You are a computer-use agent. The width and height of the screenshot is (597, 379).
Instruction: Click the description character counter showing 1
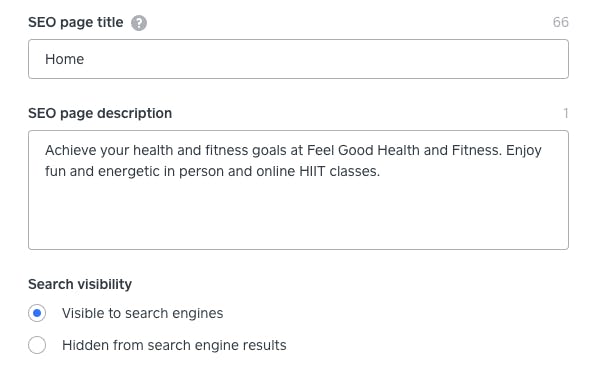pyautogui.click(x=566, y=113)
